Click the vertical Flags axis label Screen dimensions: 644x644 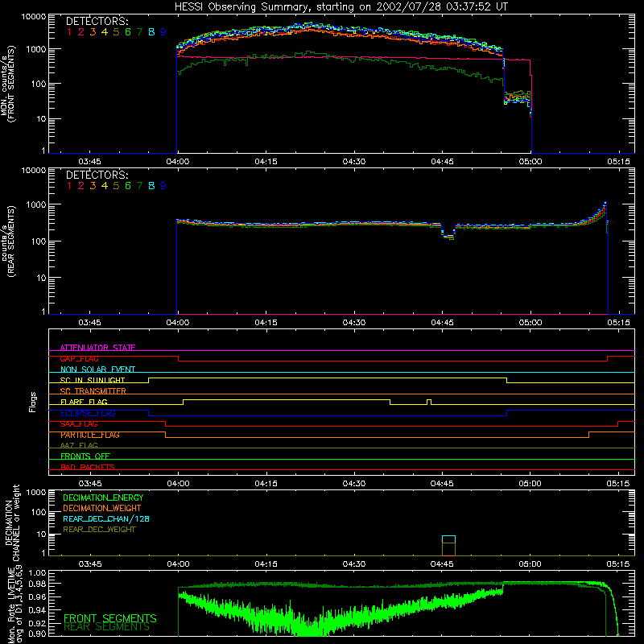point(33,402)
